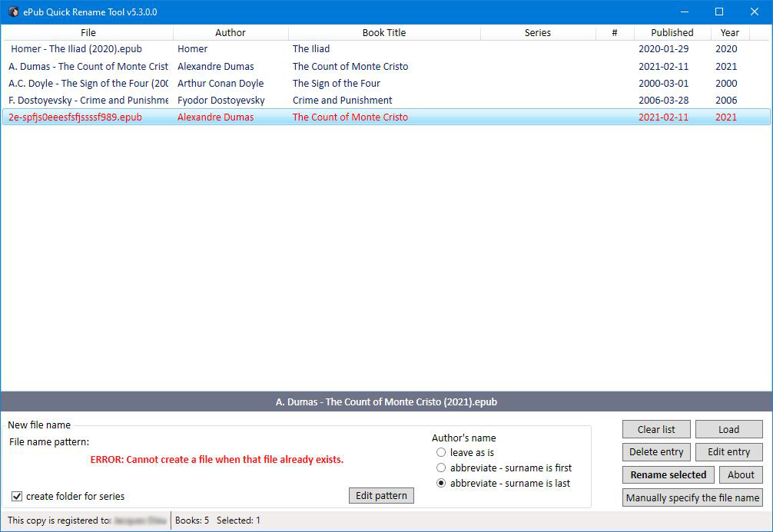Uncheck 'create folder for series'
Image resolution: width=773 pixels, height=532 pixels.
coord(17,496)
